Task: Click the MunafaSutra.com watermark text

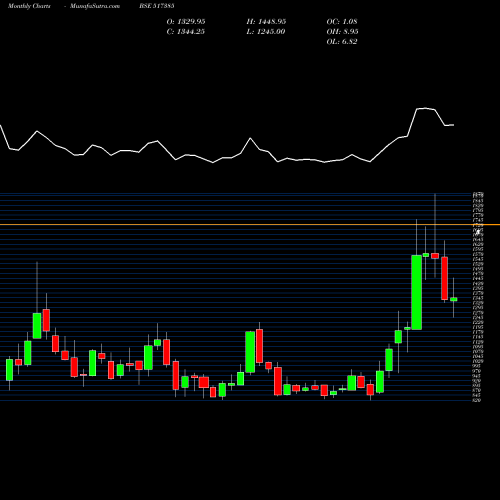Action: coord(95,6)
